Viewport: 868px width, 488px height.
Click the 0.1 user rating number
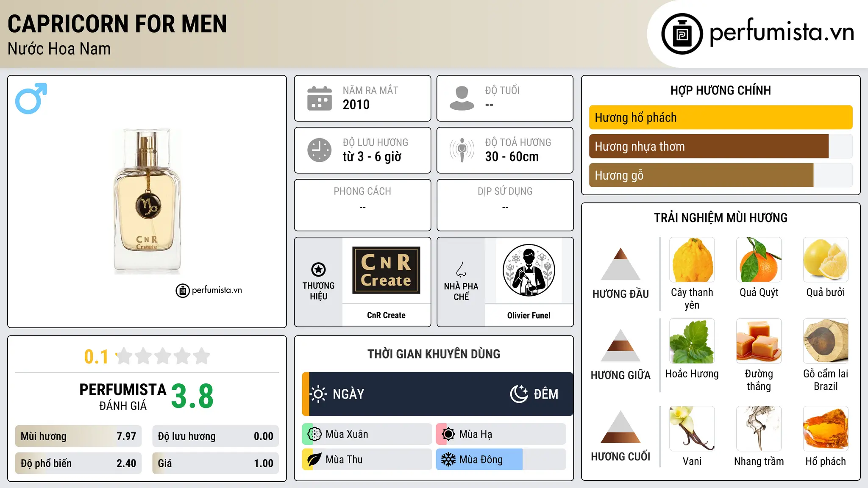(96, 357)
